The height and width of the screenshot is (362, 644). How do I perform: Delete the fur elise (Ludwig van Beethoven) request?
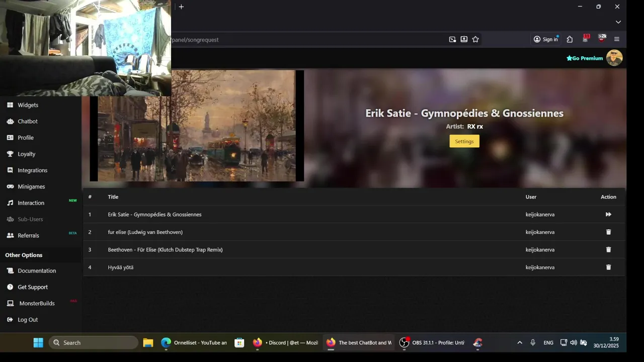[x=608, y=232]
